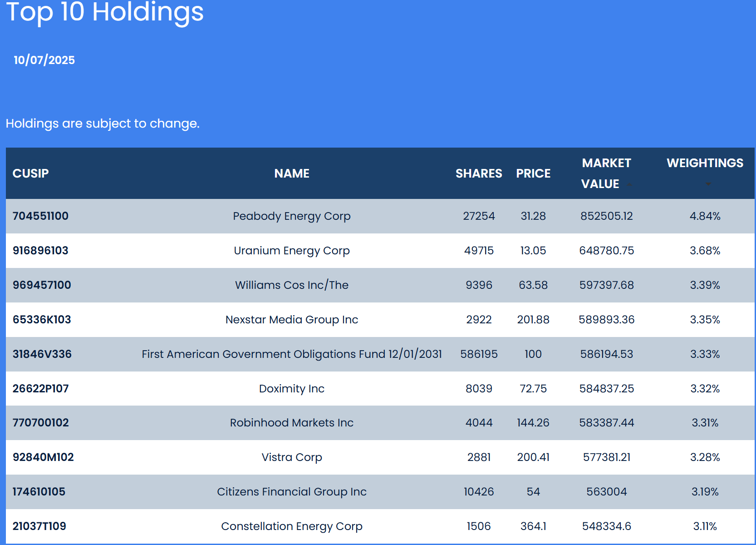Click price value 144.26
This screenshot has width=756, height=545.
[x=533, y=423]
